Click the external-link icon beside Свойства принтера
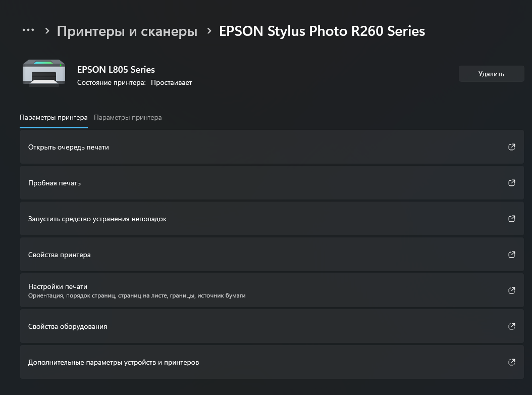Screen dimensions: 532x395 pos(512,255)
